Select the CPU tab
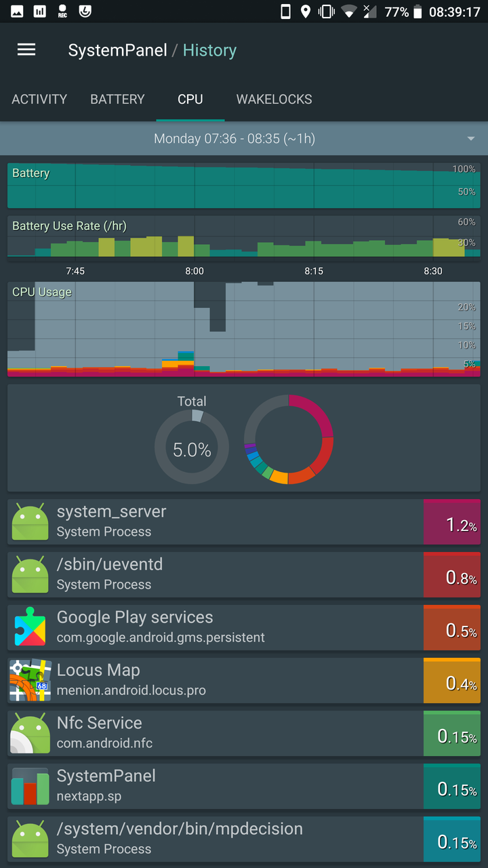This screenshot has width=488, height=868. coord(190,99)
